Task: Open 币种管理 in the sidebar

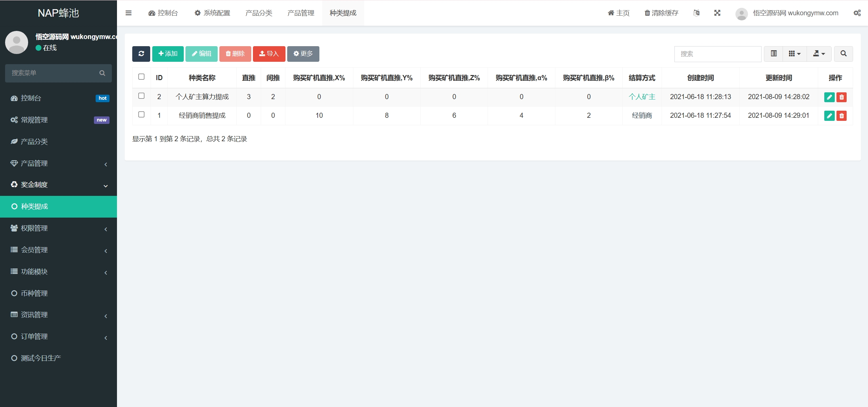Action: 34,293
